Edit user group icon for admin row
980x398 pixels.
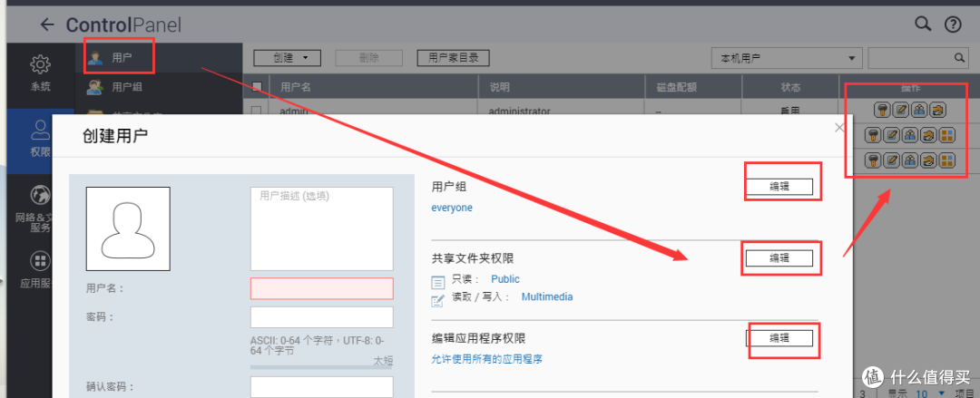click(x=918, y=111)
